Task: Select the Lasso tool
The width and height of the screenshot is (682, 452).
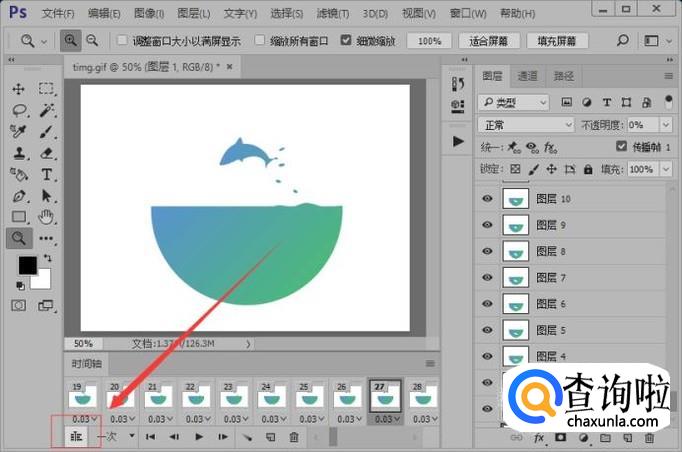Action: point(19,111)
